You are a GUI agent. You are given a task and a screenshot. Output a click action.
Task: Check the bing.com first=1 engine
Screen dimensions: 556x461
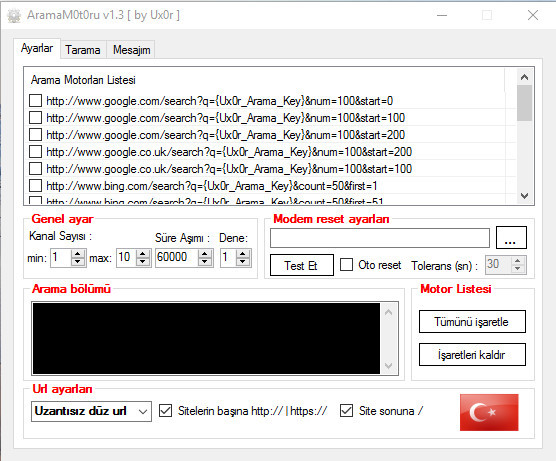click(35, 186)
